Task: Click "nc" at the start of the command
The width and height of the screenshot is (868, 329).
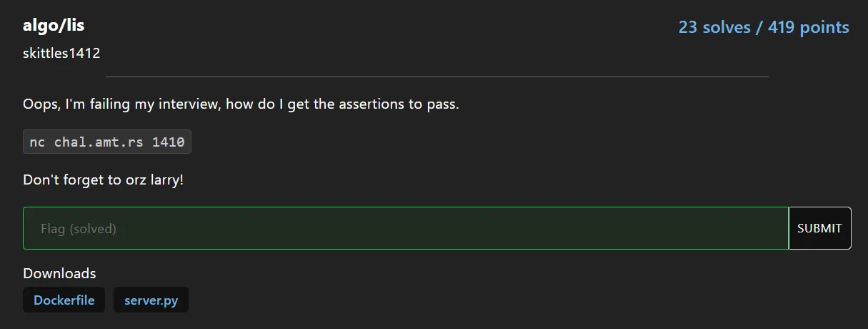Action: pyautogui.click(x=37, y=142)
